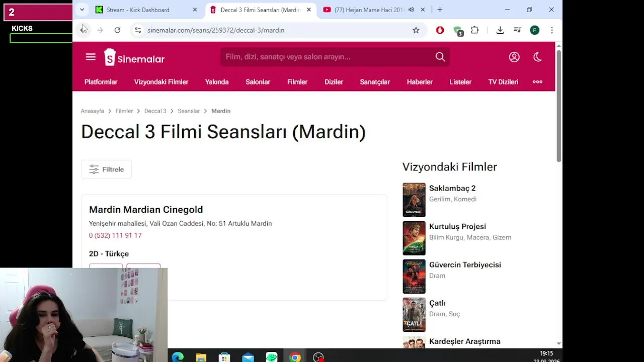Open Microsoft Edge from the taskbar
The height and width of the screenshot is (362, 644).
click(x=178, y=357)
